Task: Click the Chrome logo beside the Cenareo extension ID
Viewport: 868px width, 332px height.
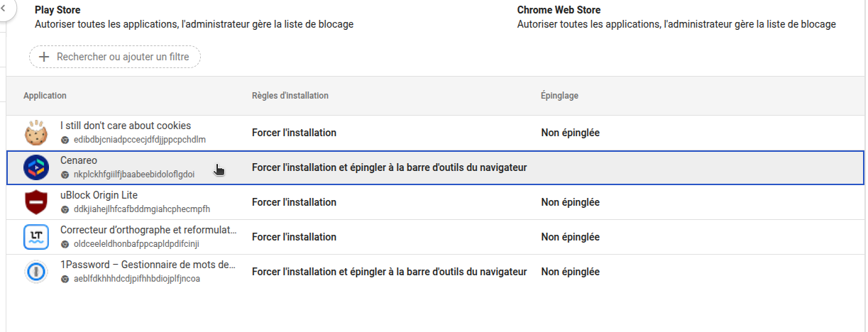Action: coord(65,175)
